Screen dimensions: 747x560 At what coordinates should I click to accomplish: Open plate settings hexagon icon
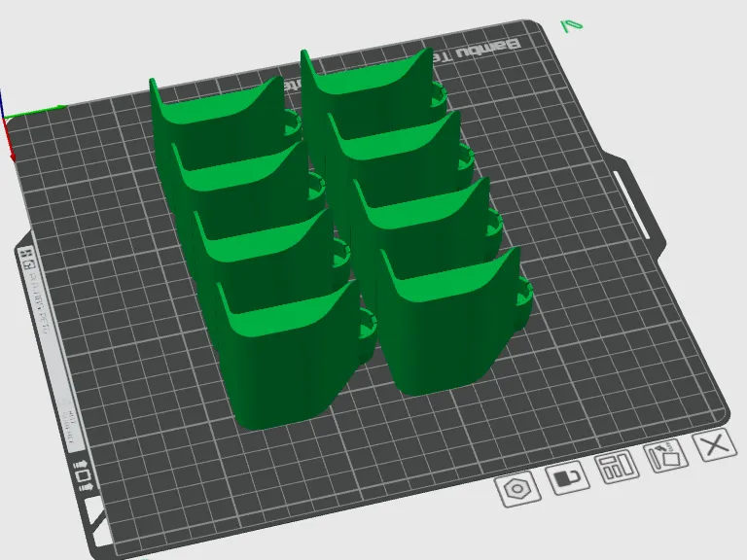[x=517, y=489]
